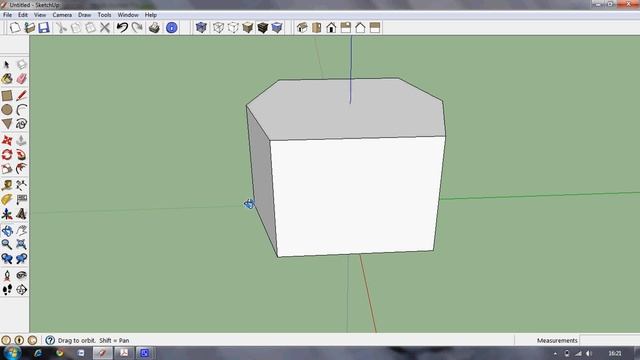Redo the last undone action
This screenshot has width=640, height=360.
click(137, 27)
